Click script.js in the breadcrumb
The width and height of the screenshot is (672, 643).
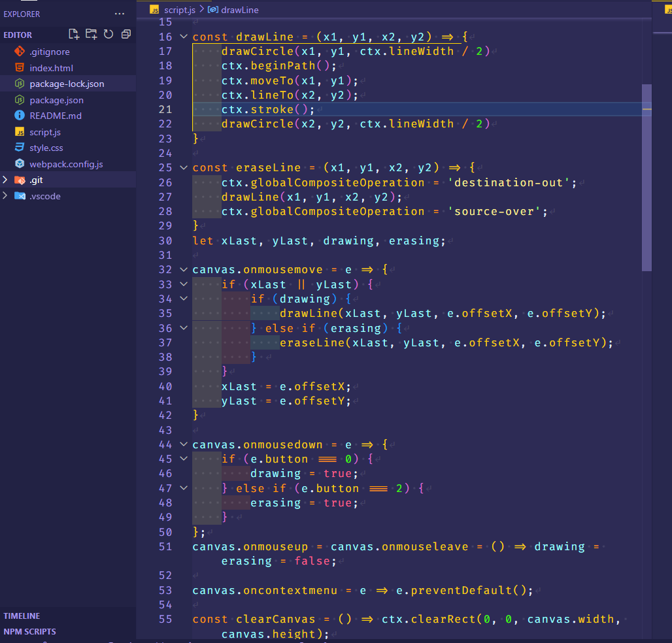tap(180, 10)
